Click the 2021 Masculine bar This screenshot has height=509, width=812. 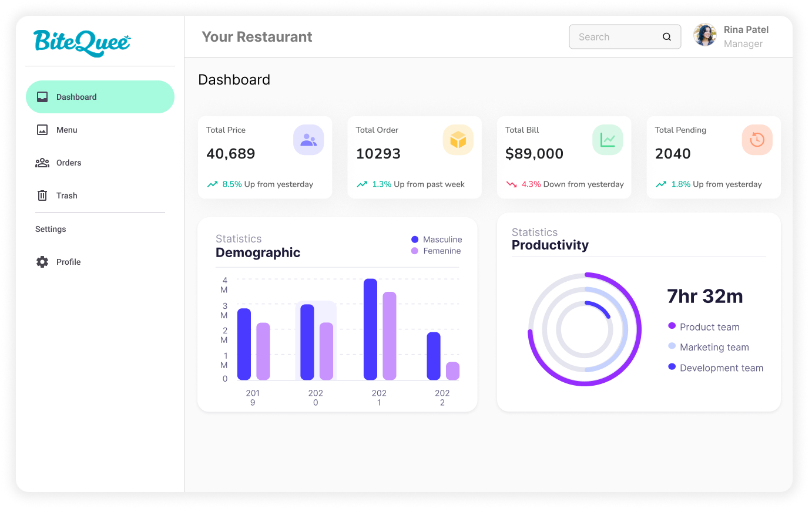(370, 329)
